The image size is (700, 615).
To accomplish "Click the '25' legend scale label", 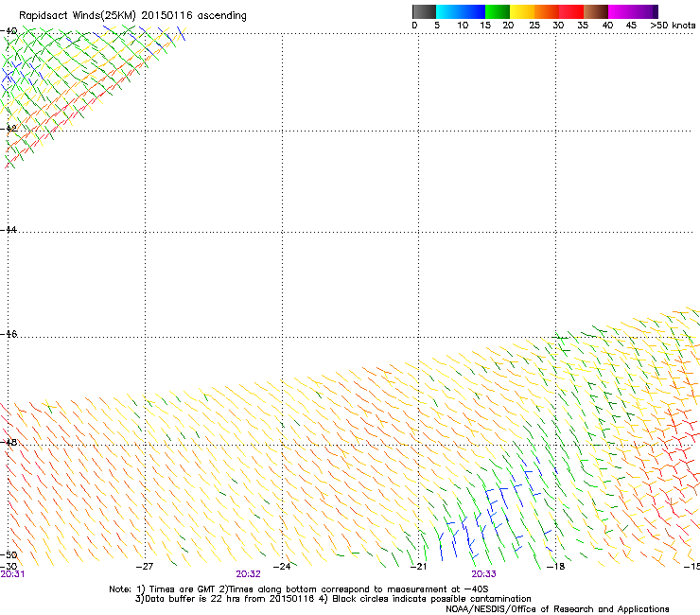I will (x=534, y=26).
